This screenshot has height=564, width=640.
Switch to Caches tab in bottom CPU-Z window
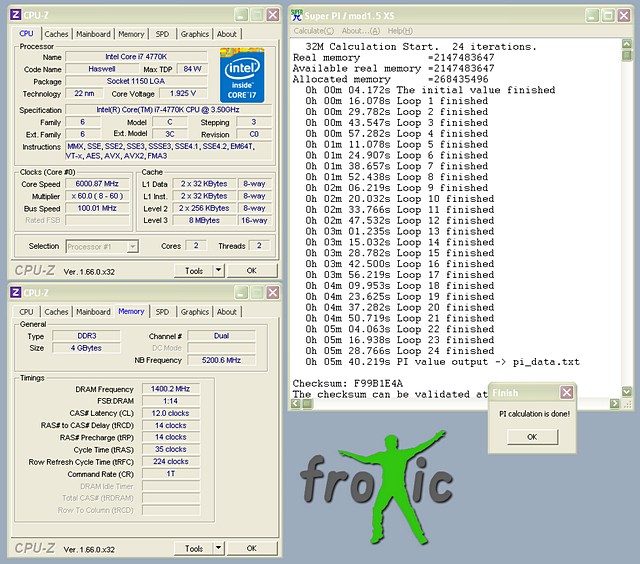[56, 311]
